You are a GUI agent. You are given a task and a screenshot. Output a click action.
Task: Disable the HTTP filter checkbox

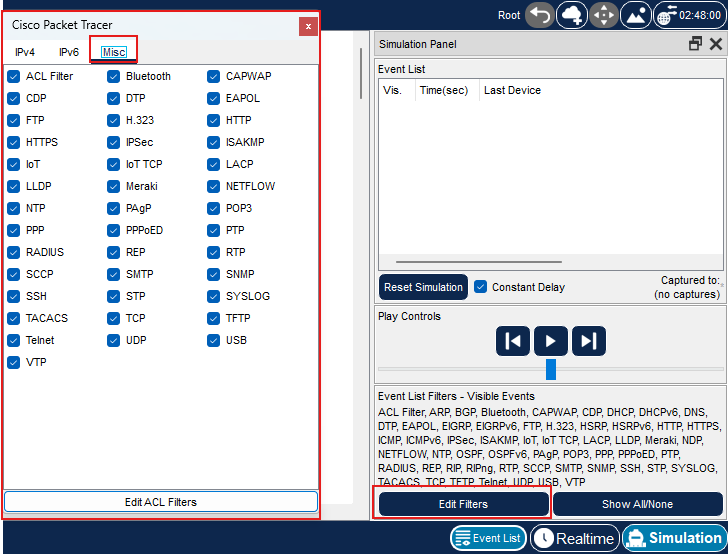[213, 120]
